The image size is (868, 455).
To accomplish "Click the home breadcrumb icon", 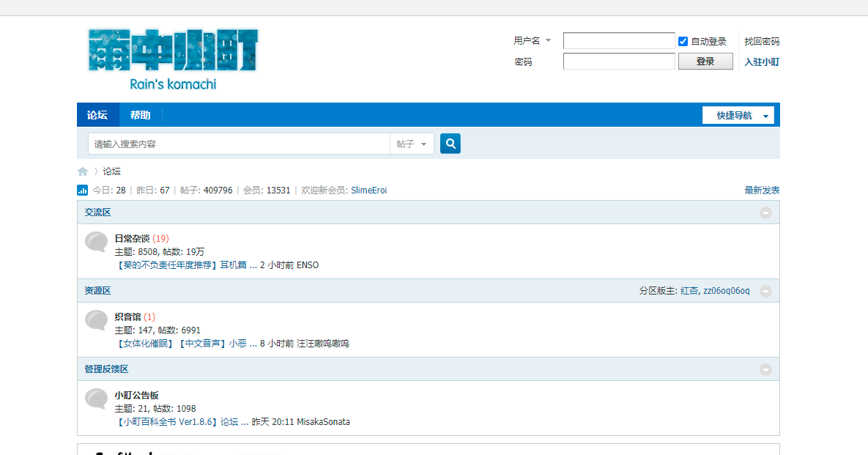I will [x=83, y=171].
